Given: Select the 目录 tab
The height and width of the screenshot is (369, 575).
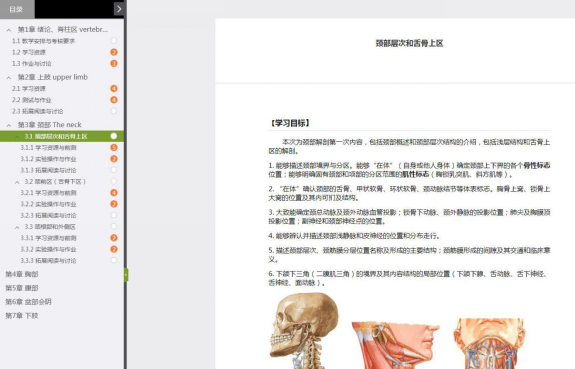Looking at the screenshot, I should (x=17, y=9).
